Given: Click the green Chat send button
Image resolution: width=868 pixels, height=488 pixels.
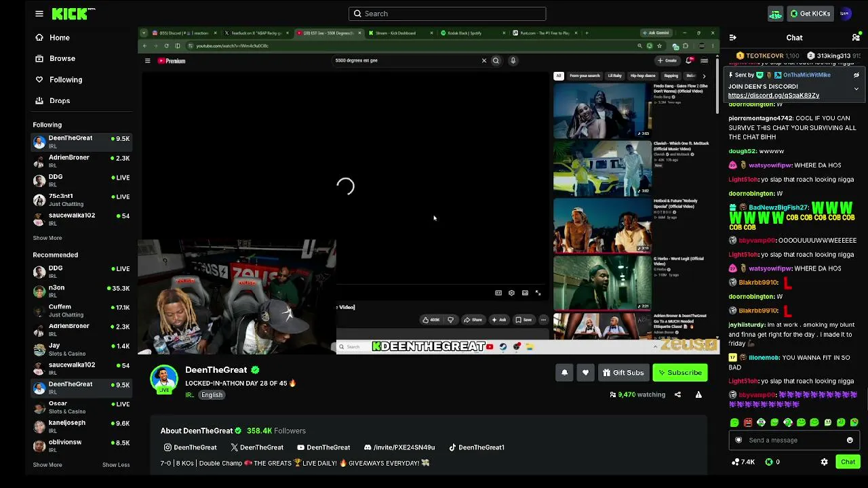Looking at the screenshot, I should point(848,462).
